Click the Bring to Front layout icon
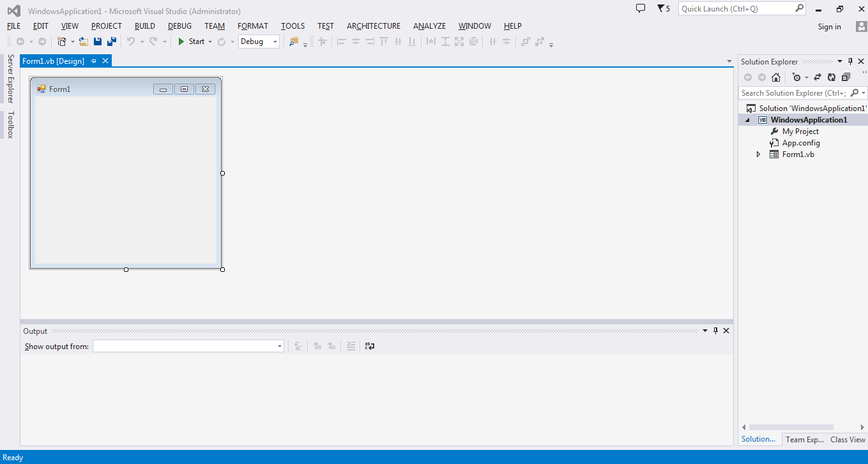Screen dimensions: 868x464 [x=526, y=41]
